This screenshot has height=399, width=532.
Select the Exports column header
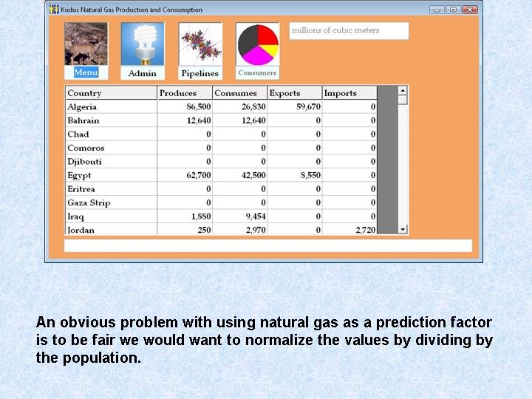point(294,93)
